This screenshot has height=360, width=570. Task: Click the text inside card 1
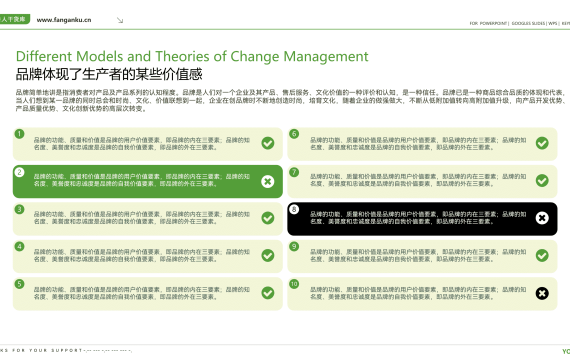(142, 144)
